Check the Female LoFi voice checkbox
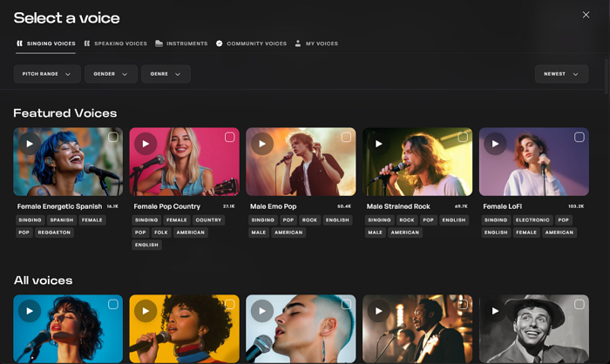The height and width of the screenshot is (364, 610). coord(579,138)
